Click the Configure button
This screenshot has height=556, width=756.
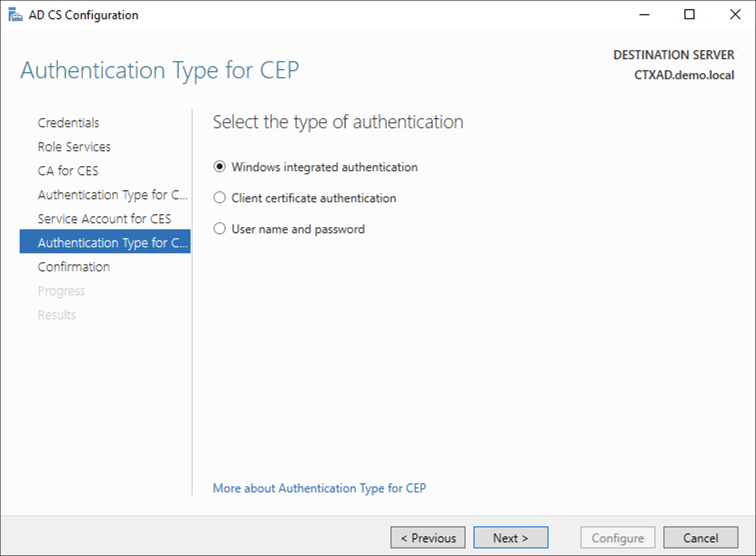click(617, 537)
